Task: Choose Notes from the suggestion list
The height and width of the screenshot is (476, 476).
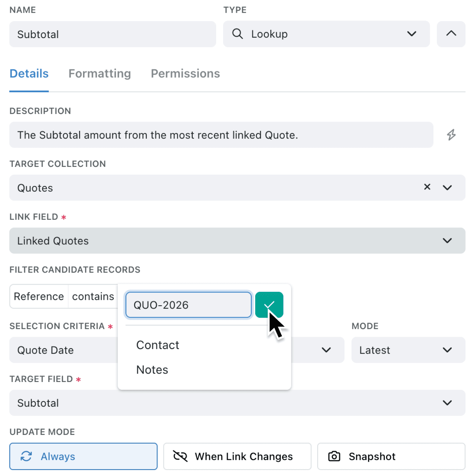Action: pos(152,369)
